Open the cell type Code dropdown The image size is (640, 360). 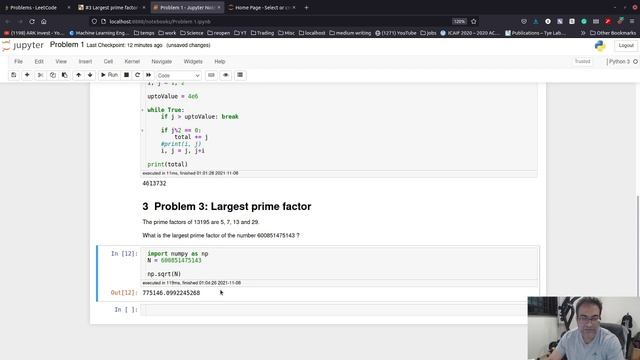tap(178, 76)
